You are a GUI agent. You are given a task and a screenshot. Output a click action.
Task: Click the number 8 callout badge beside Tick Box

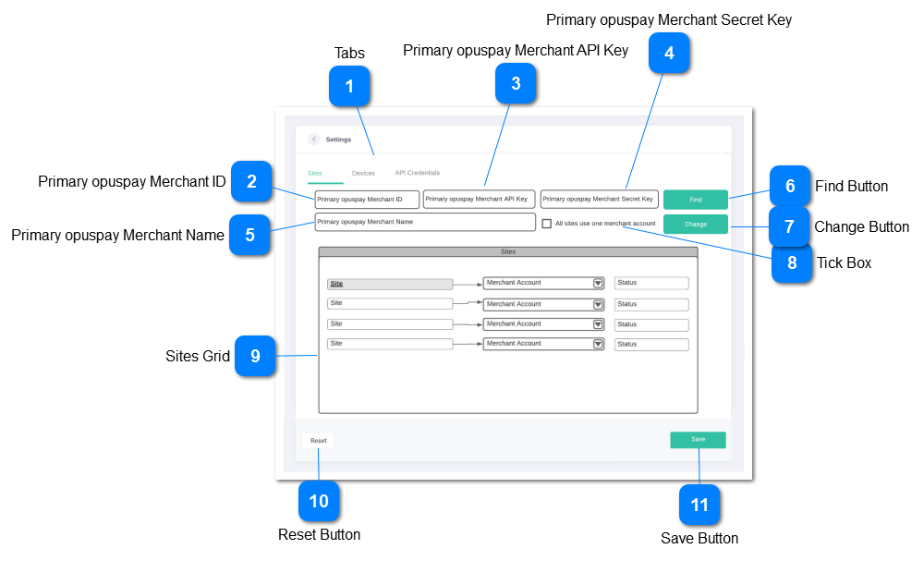[792, 263]
